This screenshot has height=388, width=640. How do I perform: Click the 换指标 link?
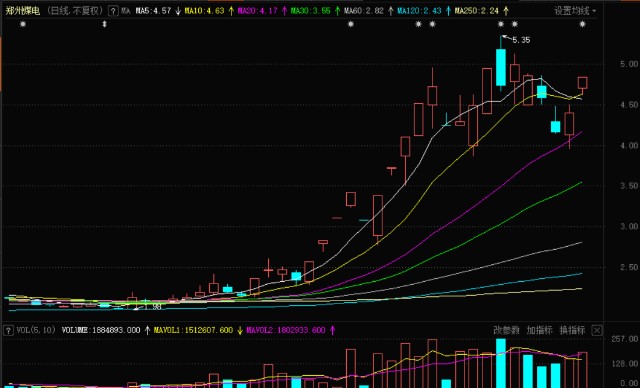[572, 330]
